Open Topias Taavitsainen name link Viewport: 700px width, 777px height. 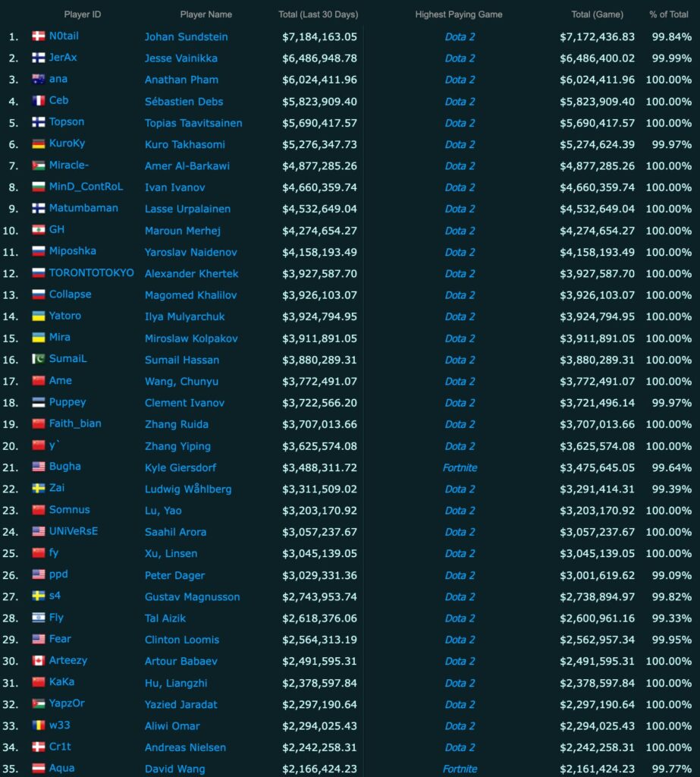tap(193, 123)
